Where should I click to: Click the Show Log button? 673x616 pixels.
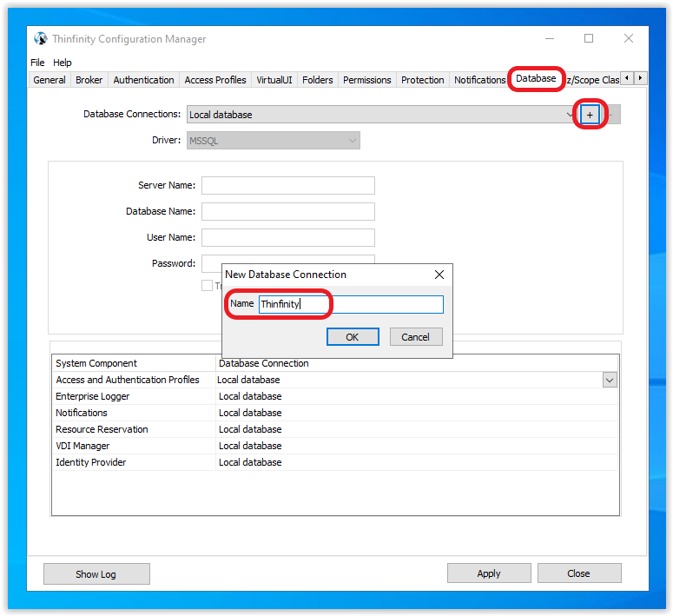[96, 574]
